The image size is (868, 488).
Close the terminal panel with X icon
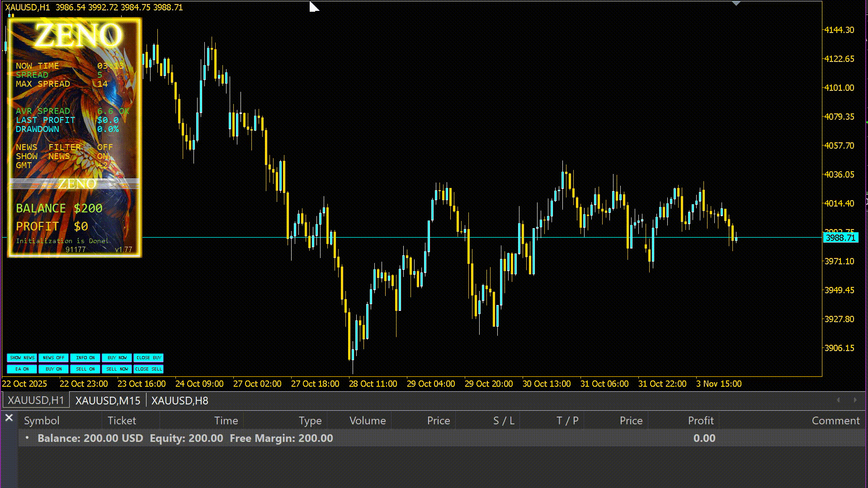point(9,418)
